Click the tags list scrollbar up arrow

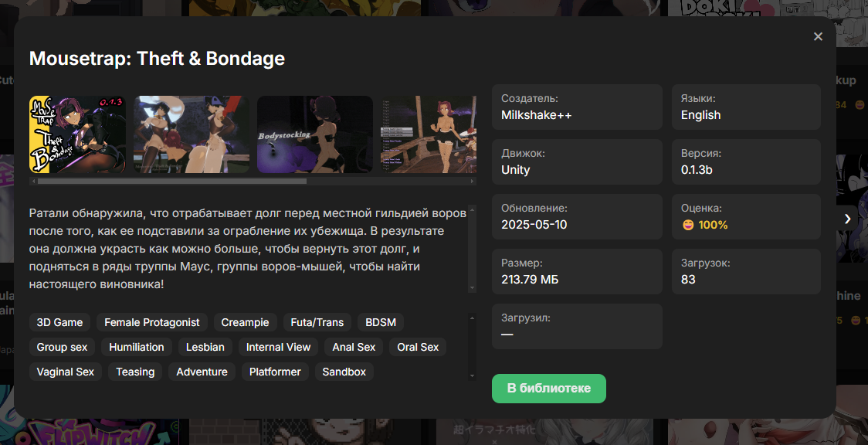pos(472,318)
